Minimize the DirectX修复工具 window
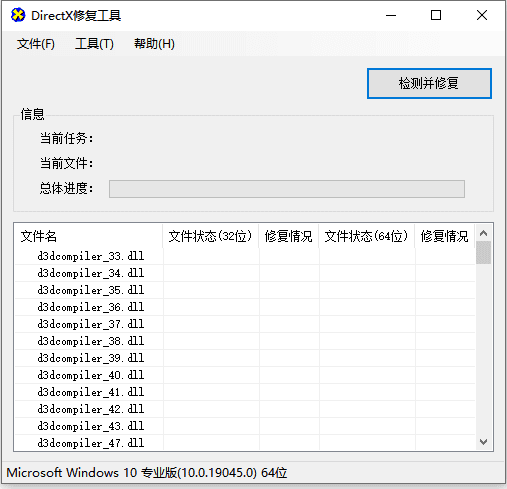This screenshot has height=489, width=507. click(391, 15)
